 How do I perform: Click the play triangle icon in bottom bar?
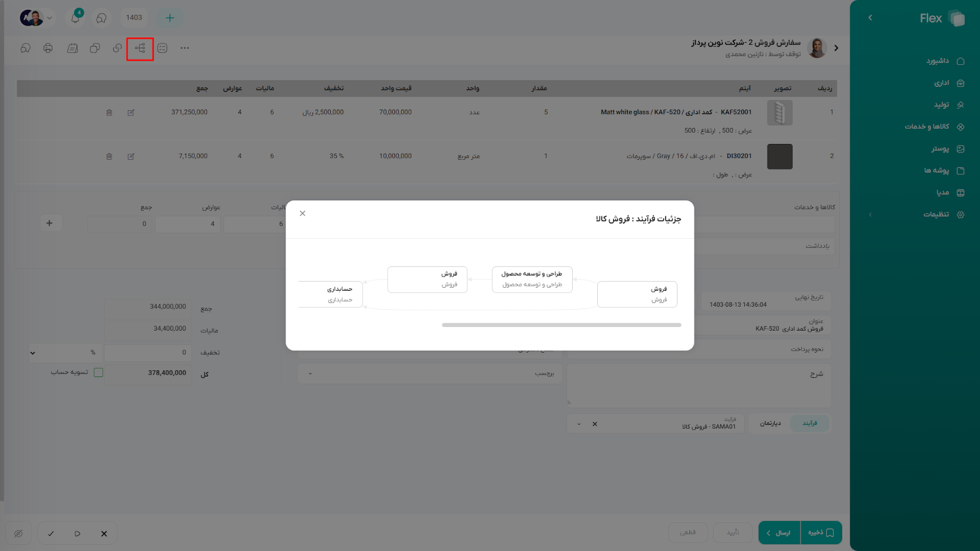(77, 533)
